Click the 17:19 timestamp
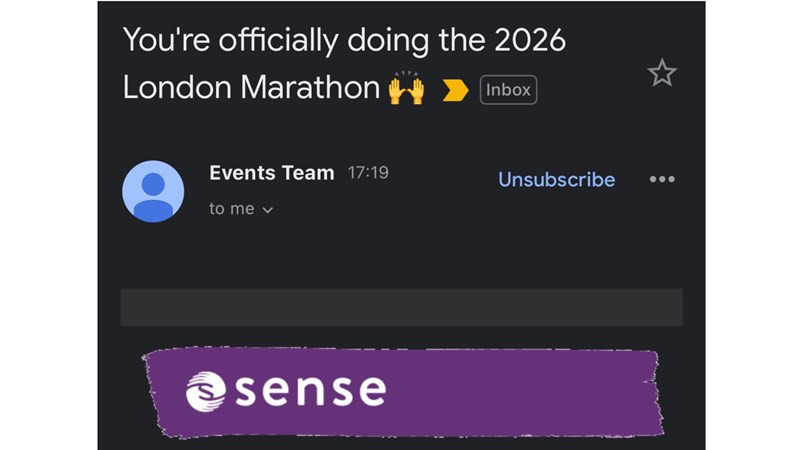The width and height of the screenshot is (800, 450). coord(368,173)
